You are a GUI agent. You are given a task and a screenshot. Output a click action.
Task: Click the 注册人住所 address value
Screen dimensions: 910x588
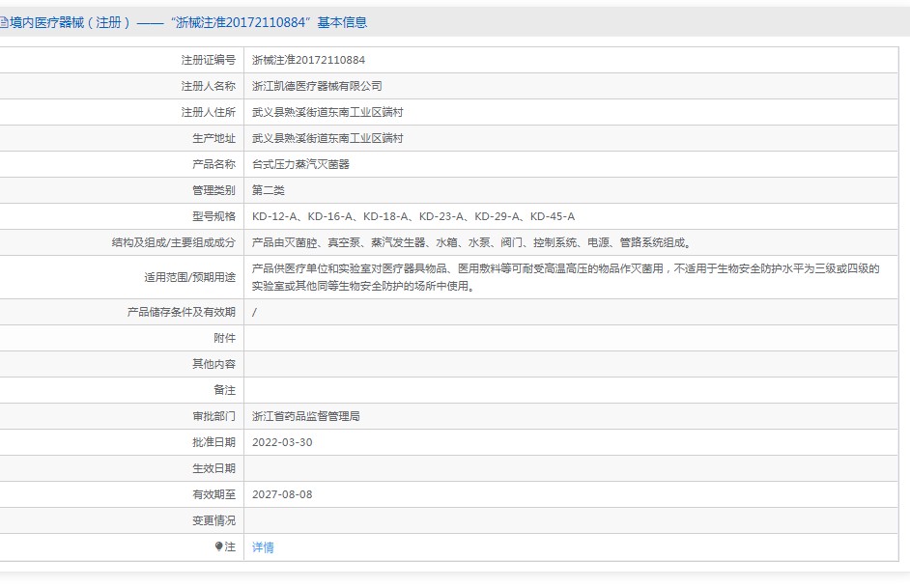pyautogui.click(x=327, y=112)
